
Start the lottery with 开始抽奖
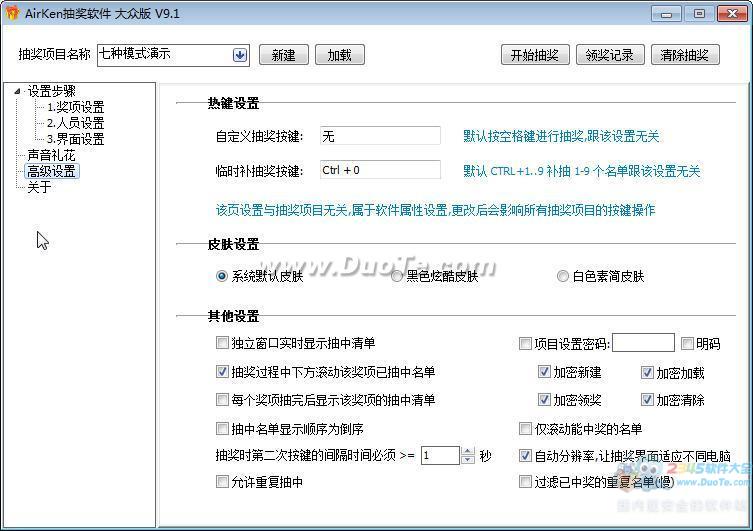pos(535,55)
